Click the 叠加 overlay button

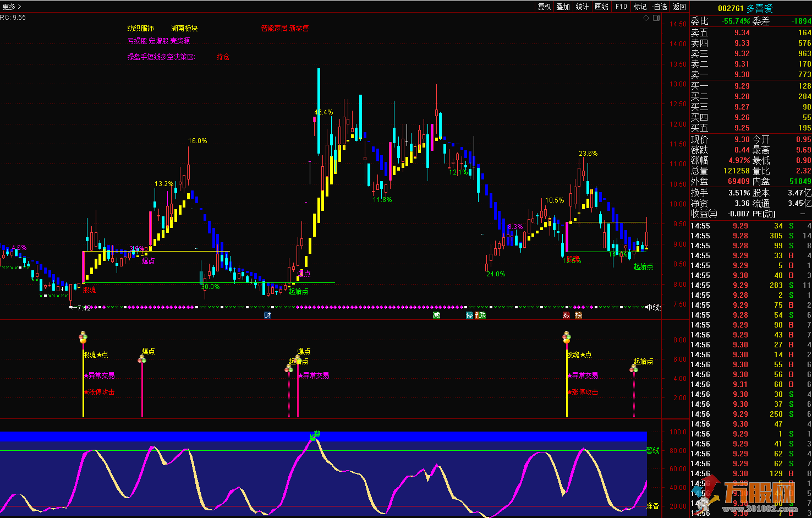point(563,7)
